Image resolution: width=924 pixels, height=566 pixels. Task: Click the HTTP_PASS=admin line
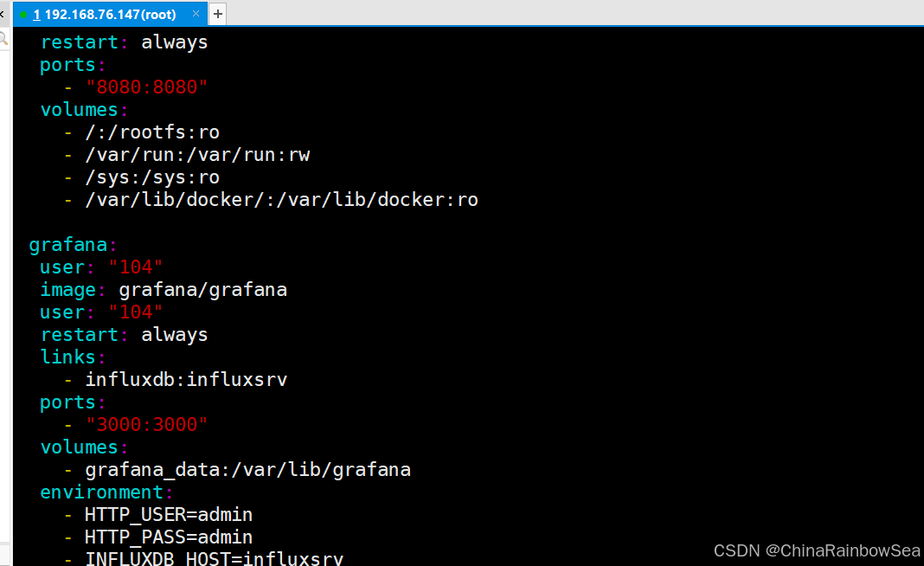pyautogui.click(x=168, y=537)
